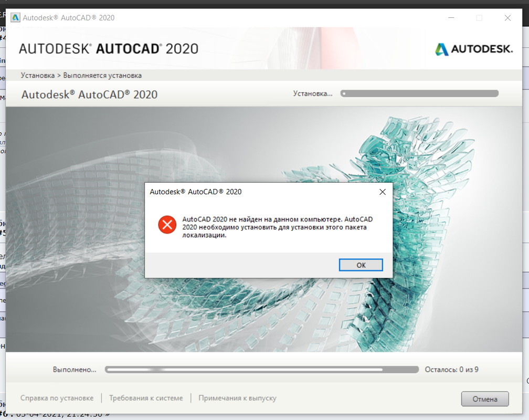This screenshot has width=529, height=420.
Task: Click the 'Осталось: 0 из 9' text
Action: click(451, 370)
